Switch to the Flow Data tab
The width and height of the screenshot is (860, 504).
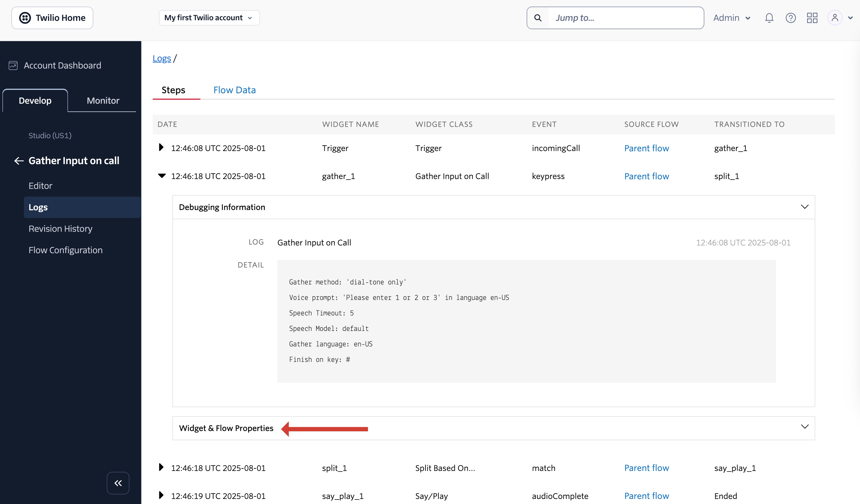click(234, 90)
